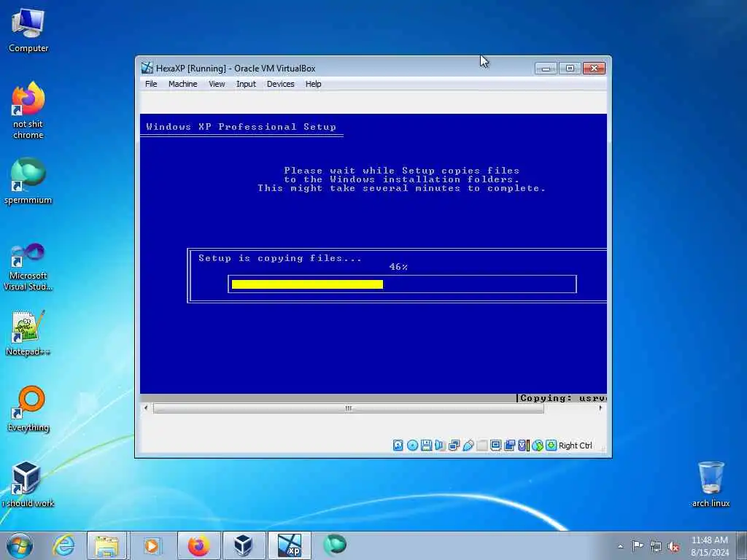Click the hard disk activity indicator icon
This screenshot has width=747, height=560.
[398, 446]
